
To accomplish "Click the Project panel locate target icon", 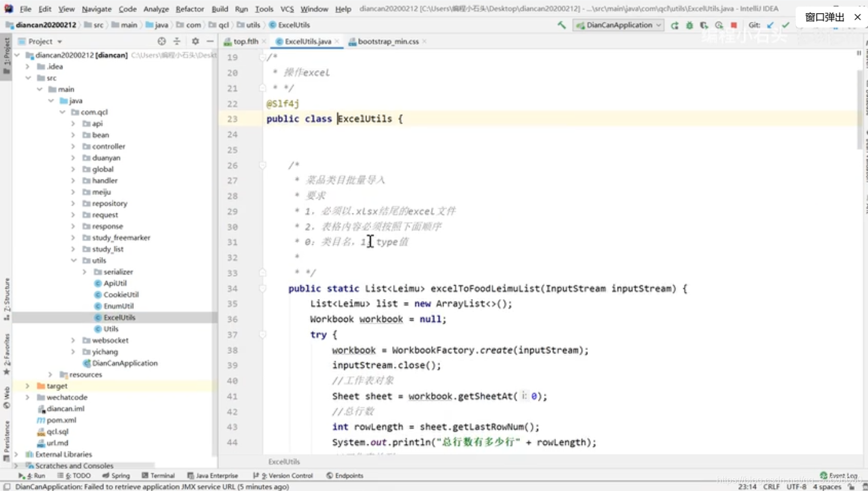I will tap(161, 41).
